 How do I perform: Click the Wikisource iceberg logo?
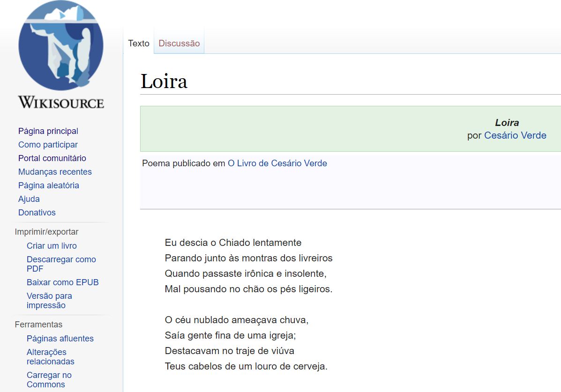61,45
